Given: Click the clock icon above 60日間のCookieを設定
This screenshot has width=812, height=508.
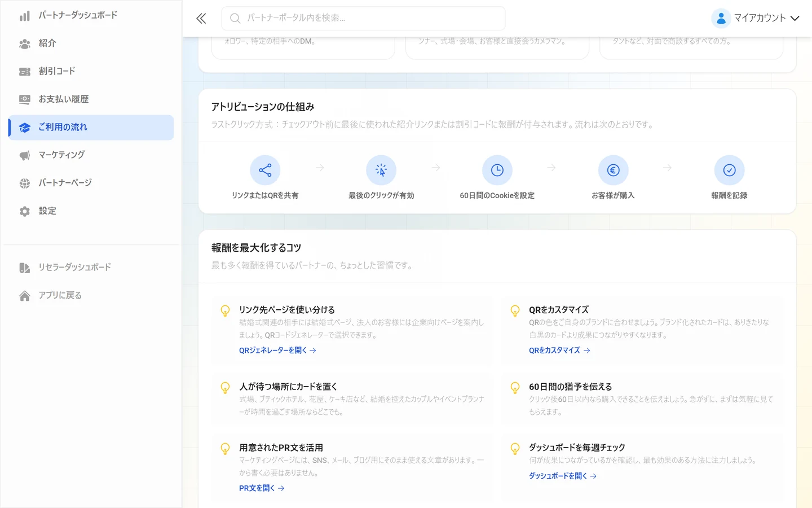Looking at the screenshot, I should [497, 170].
